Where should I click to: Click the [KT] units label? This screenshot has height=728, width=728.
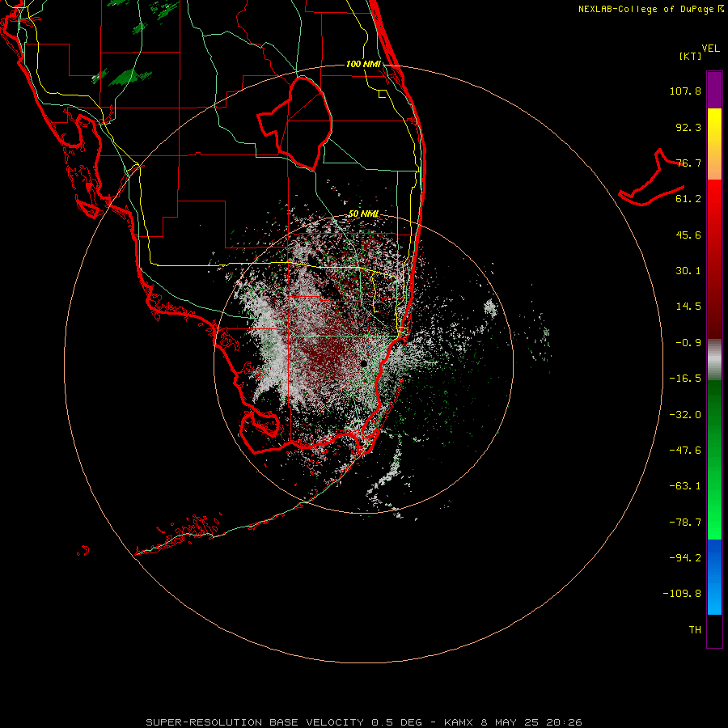691,56
